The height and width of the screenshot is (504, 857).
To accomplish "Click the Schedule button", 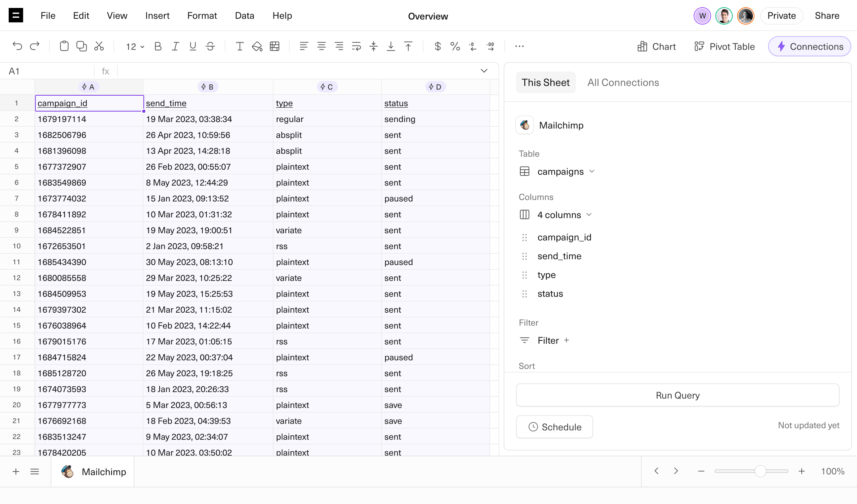I will pyautogui.click(x=555, y=427).
